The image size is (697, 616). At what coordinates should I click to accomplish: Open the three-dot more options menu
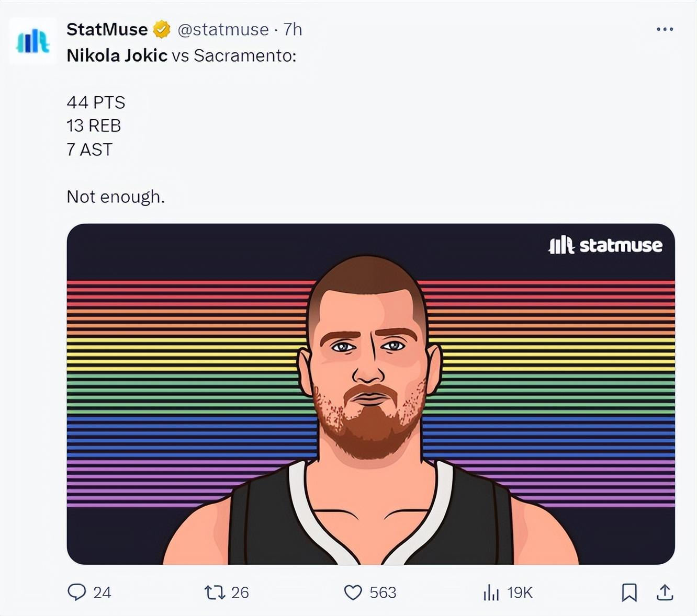point(665,29)
